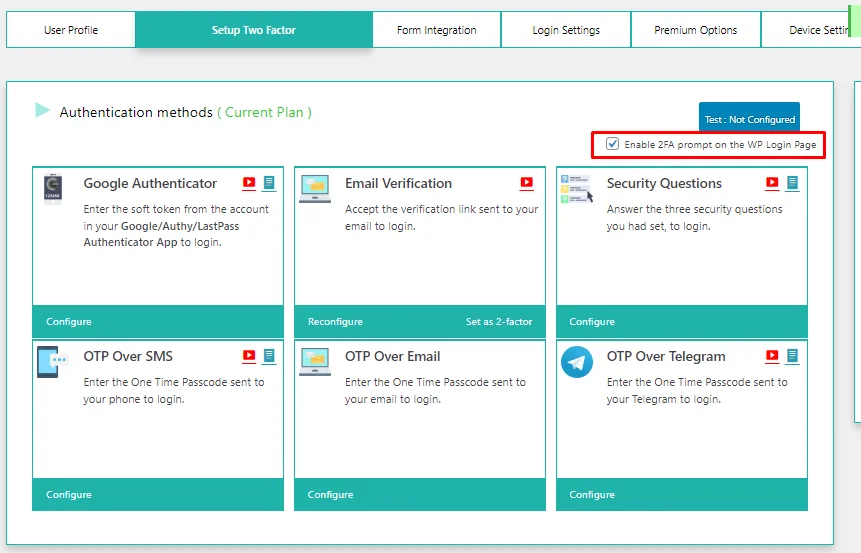The width and height of the screenshot is (861, 553).
Task: Click the OTP Over SMS card title
Action: click(128, 356)
